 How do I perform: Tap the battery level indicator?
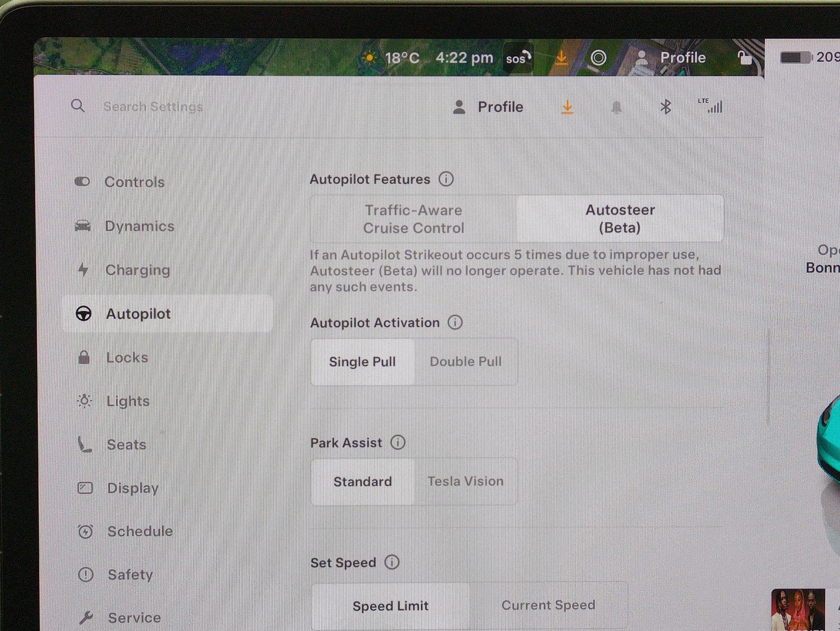797,57
